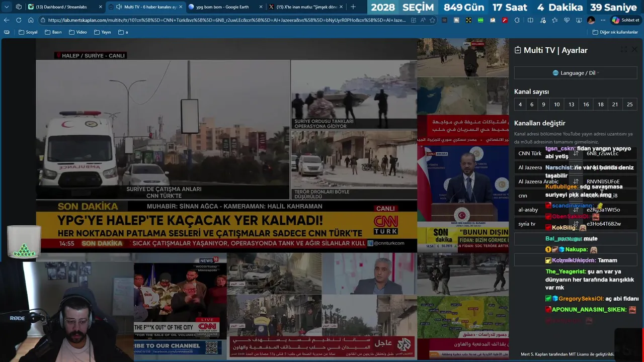The width and height of the screenshot is (644, 362).
Task: Open the Extensions puzzle piece menu
Action: pos(518,20)
